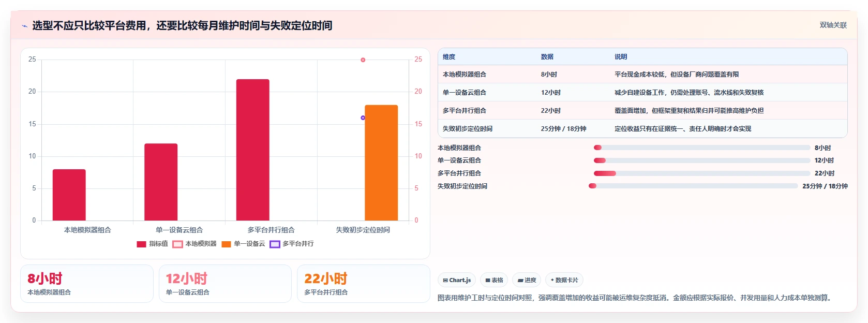The height and width of the screenshot is (323, 868).
Task: Click the footnote starting 图表用维护工时
Action: click(x=636, y=298)
